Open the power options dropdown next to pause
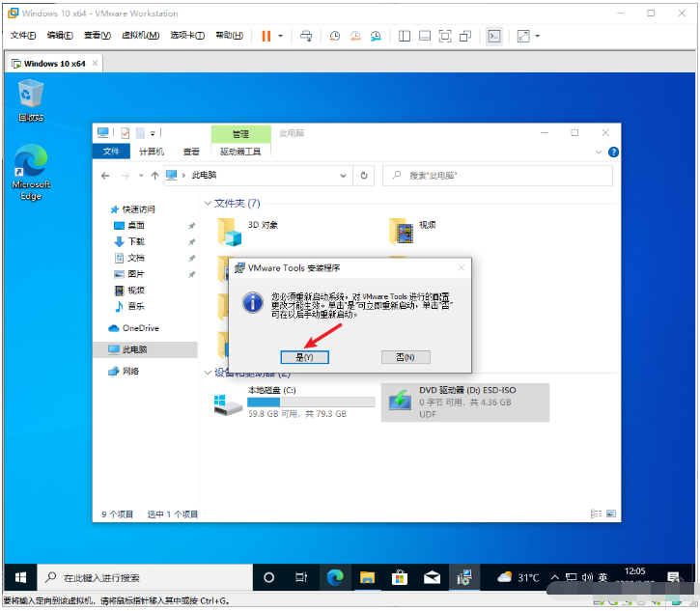Screen dimensions: 700x611 (x=280, y=36)
